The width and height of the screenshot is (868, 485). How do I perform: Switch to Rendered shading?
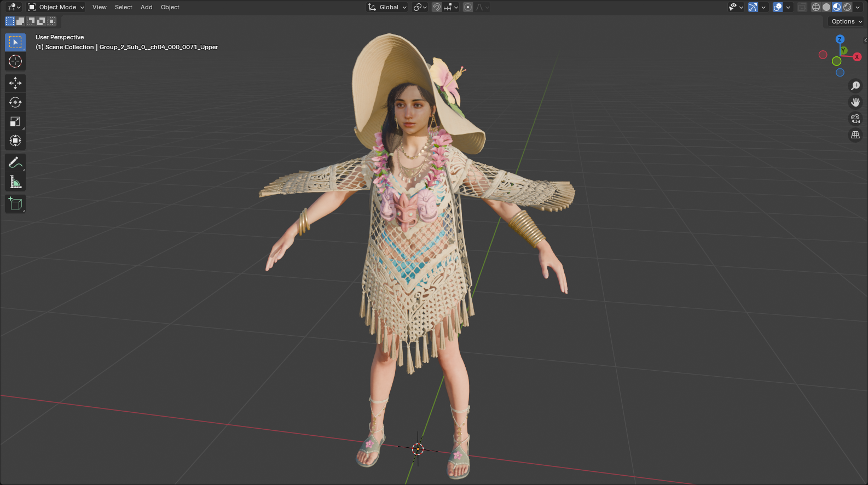click(847, 7)
